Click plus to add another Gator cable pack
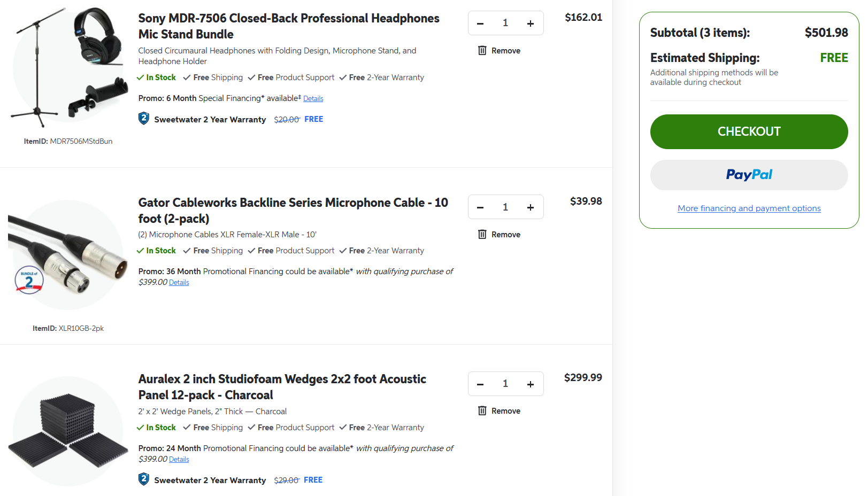Screen dimensions: 868x496 (x=530, y=207)
